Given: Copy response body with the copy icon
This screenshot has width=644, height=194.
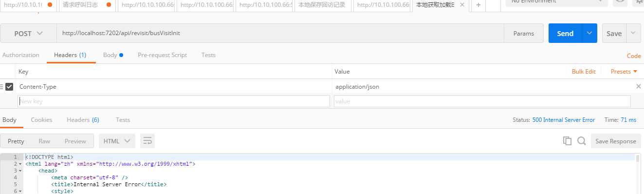Looking at the screenshot, I should (567, 141).
